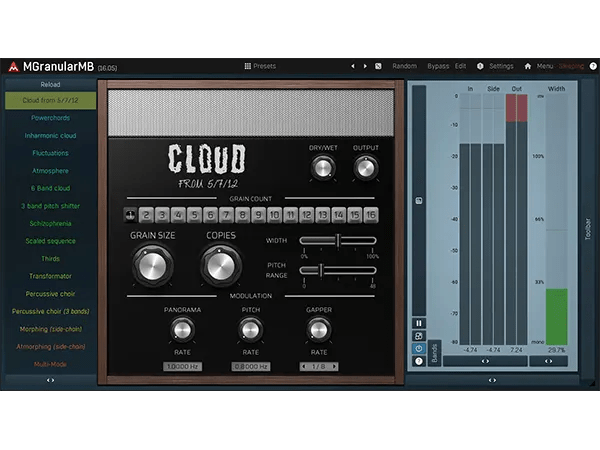Set grain count to 6
The image size is (600, 450).
(x=210, y=215)
